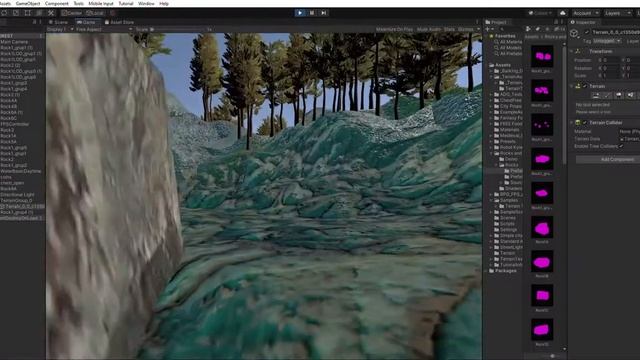
Task: Open the Mobile Input menu
Action: tap(101, 3)
